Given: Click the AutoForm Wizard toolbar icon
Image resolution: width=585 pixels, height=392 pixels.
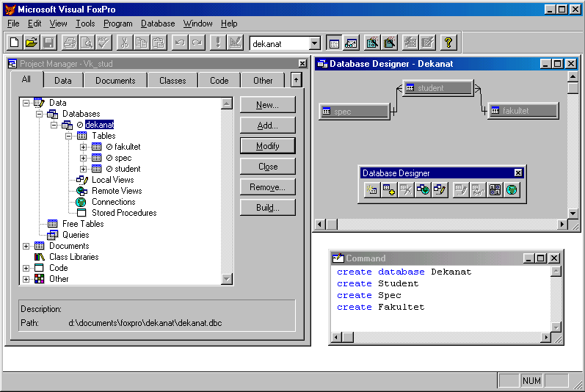Looking at the screenshot, I should click(x=410, y=43).
